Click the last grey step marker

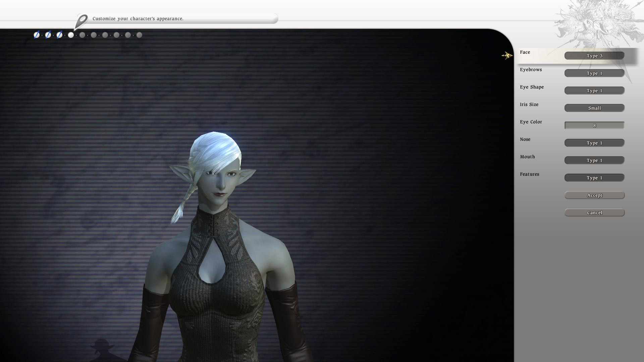click(139, 35)
